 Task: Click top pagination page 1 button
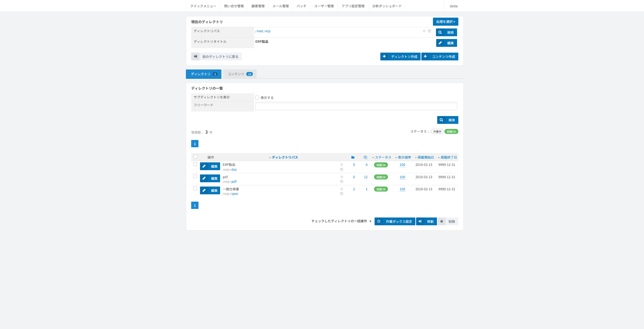(195, 144)
